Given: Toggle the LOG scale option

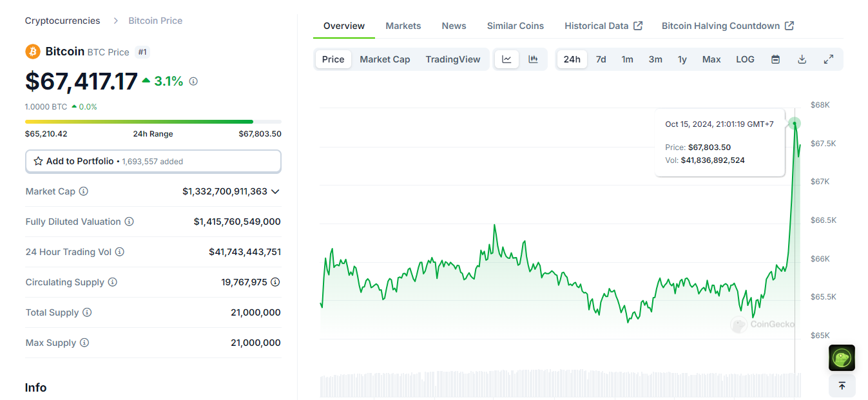Looking at the screenshot, I should click(745, 59).
